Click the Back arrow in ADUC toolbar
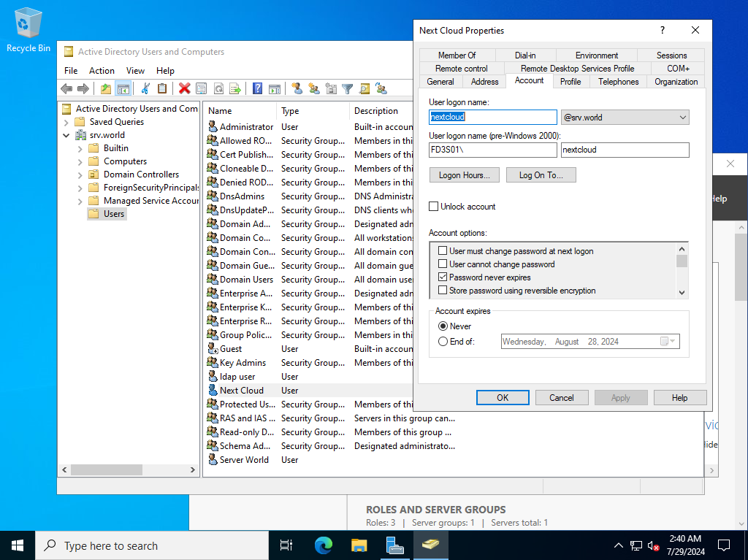 point(66,88)
